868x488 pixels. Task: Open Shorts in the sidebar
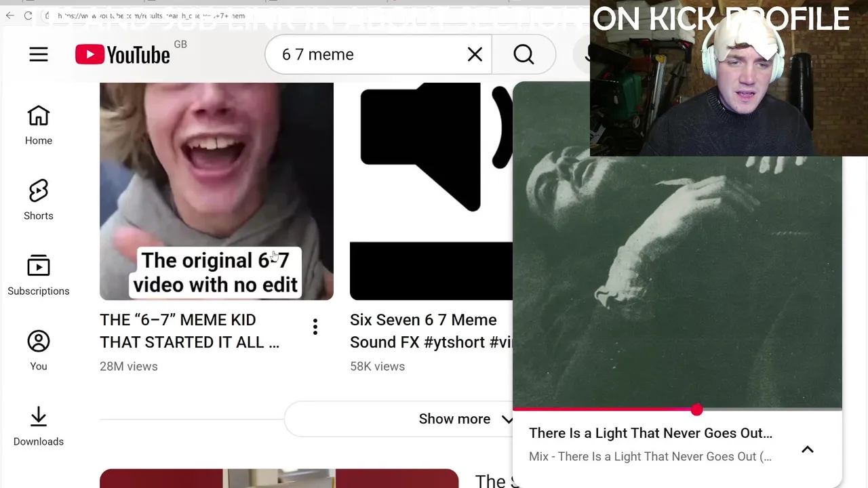tap(39, 201)
